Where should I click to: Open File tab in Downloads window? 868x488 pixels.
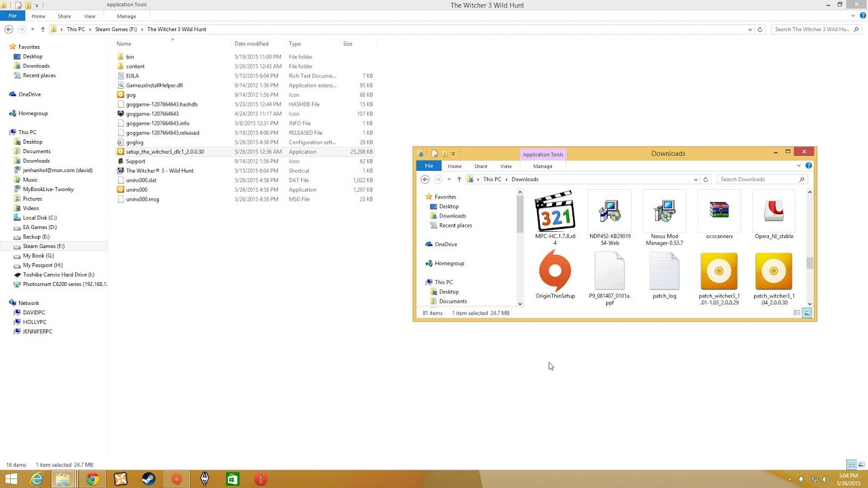429,166
